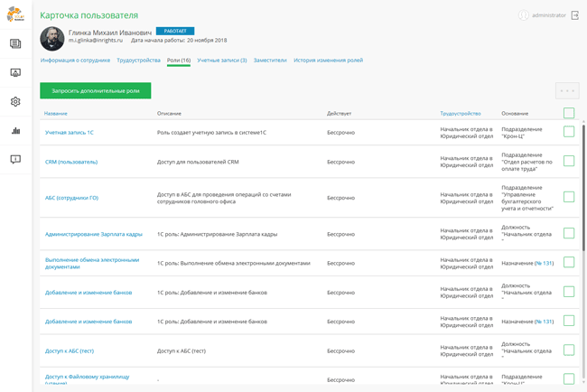
Task: Toggle the select-all checkbox in table header
Action: coord(569,113)
